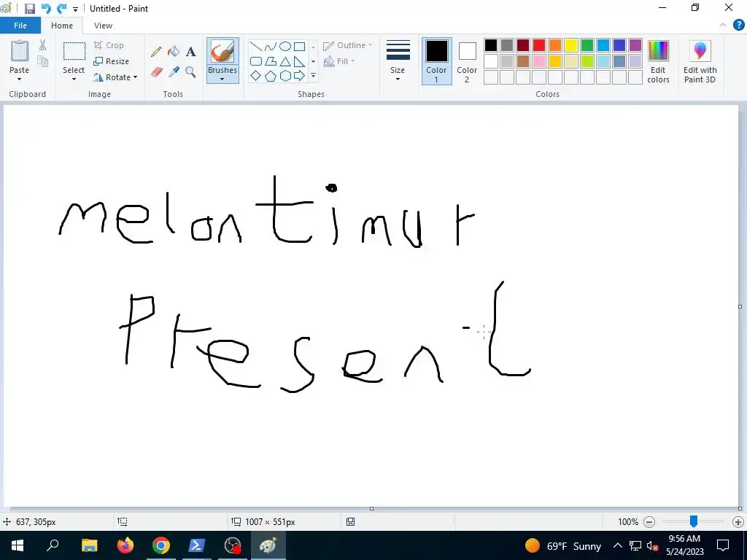Open Windows Start menu
Screen dimensions: 747x560
pos(18,545)
